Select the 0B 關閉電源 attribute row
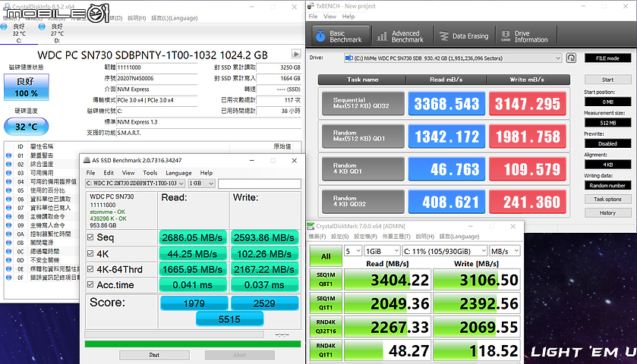Image resolution: width=637 pixels, height=364 pixels. coord(43,243)
